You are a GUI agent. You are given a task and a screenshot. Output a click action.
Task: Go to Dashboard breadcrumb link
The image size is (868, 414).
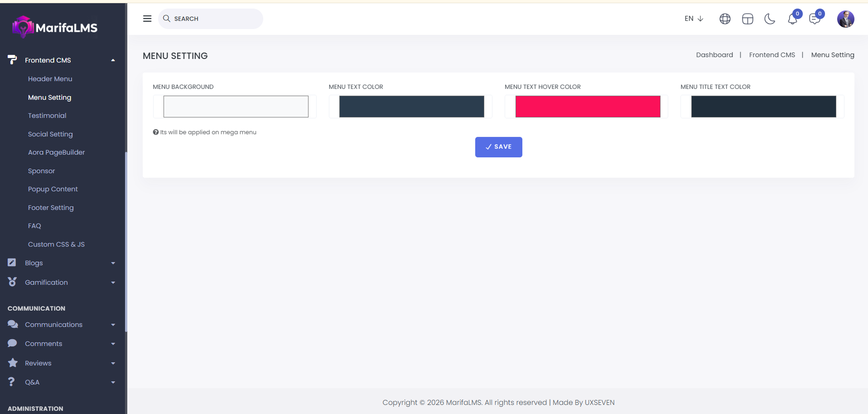pos(714,55)
